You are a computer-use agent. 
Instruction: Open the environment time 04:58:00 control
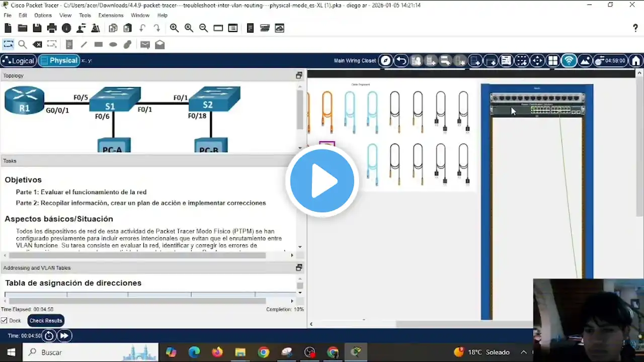pyautogui.click(x=610, y=61)
